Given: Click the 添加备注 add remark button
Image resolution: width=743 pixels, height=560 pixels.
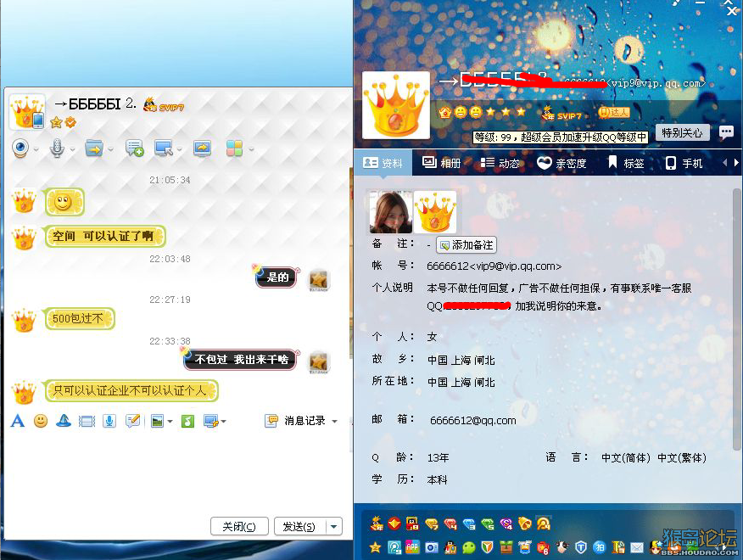Looking at the screenshot, I should [466, 245].
